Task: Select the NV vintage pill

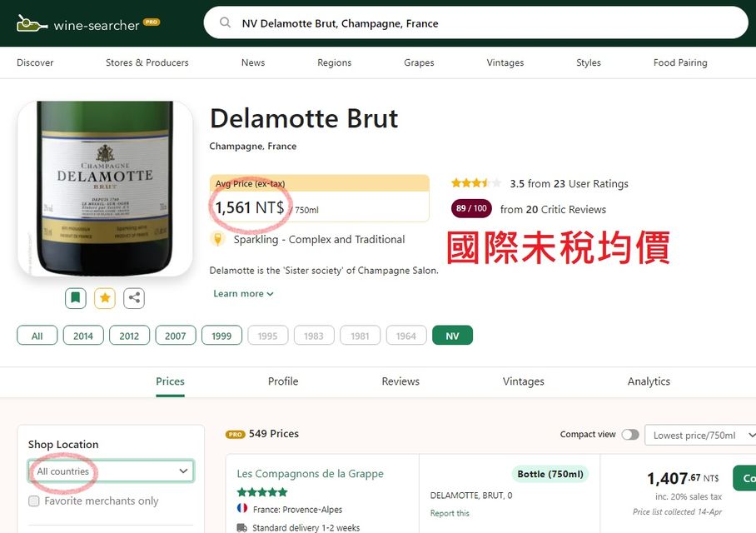Action: [452, 336]
